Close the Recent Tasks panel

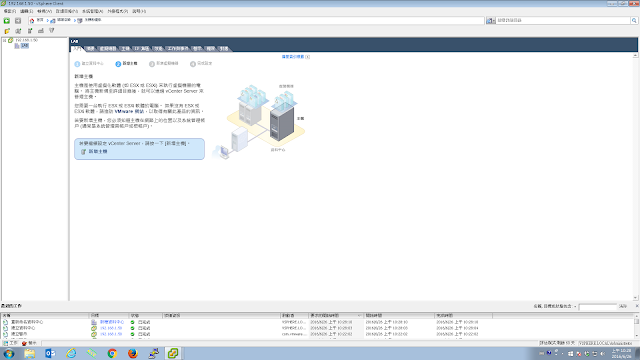point(637,306)
